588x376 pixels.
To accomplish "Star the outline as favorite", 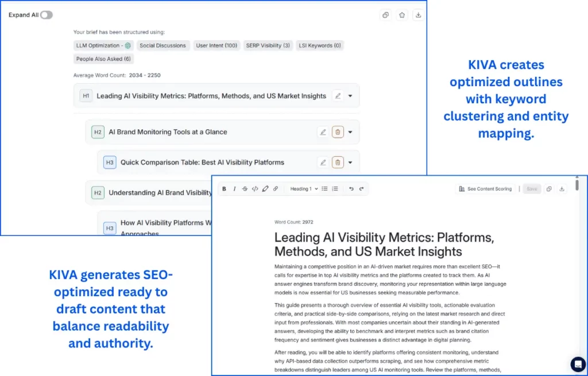I will (x=402, y=15).
